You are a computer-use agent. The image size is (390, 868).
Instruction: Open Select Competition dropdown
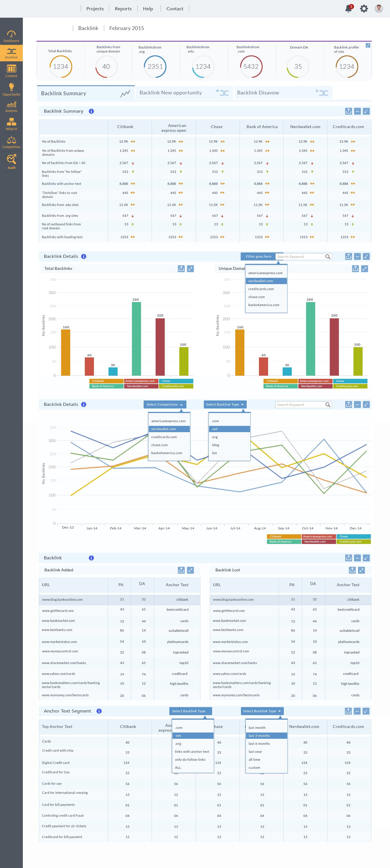[x=165, y=404]
